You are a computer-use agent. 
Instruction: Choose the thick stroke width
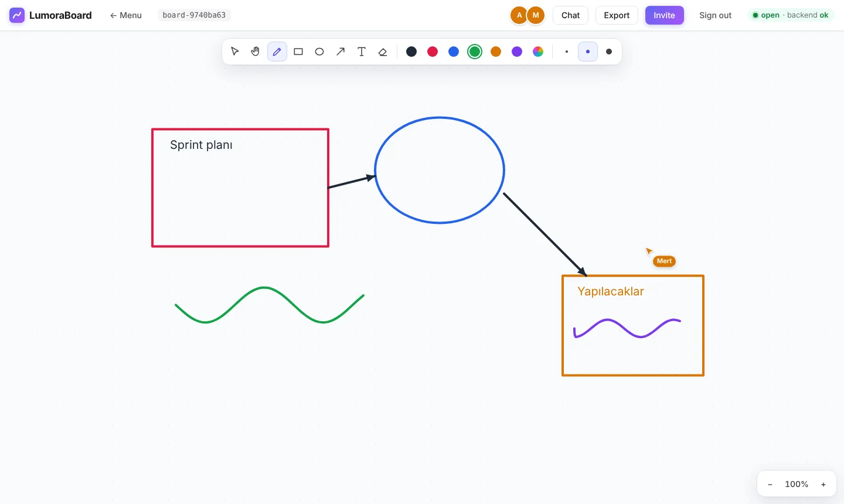(609, 52)
